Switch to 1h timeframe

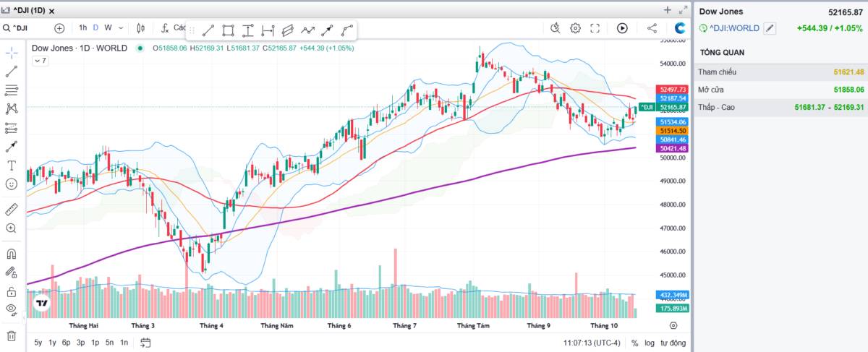click(x=83, y=27)
